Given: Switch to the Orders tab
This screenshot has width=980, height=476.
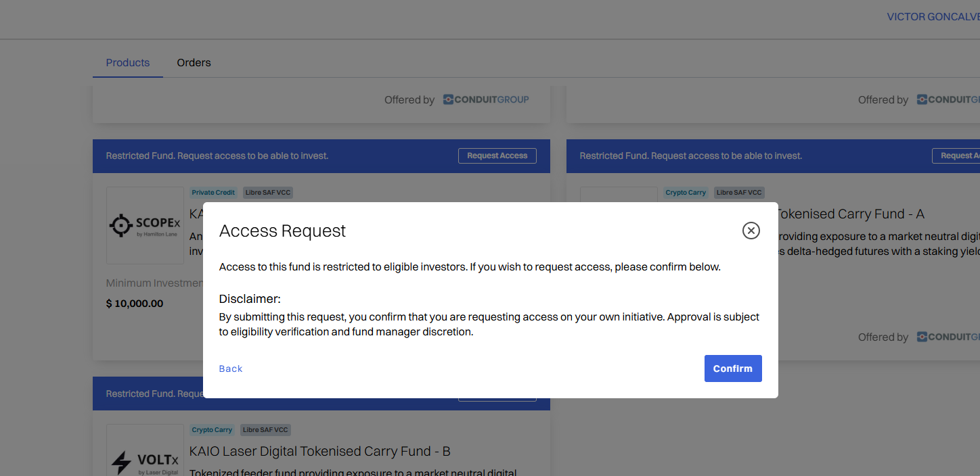Looking at the screenshot, I should pyautogui.click(x=194, y=63).
